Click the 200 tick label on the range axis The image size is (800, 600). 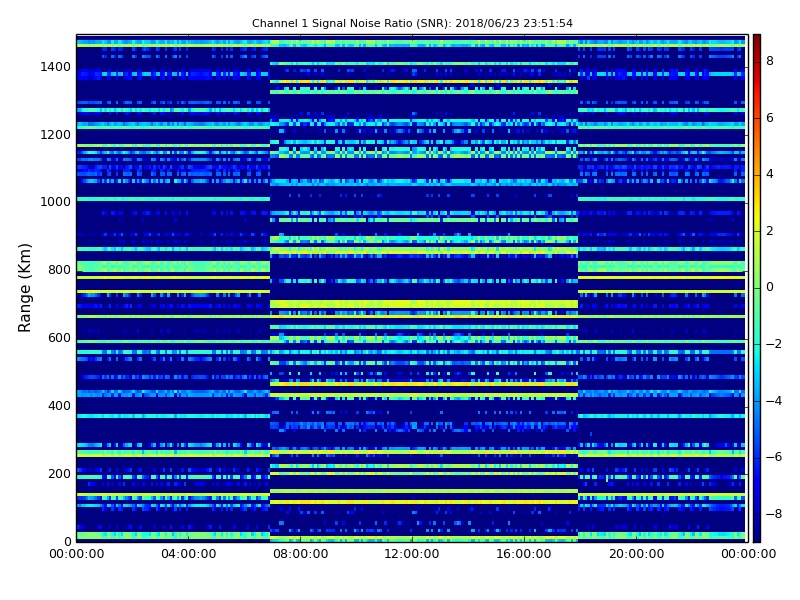[x=59, y=473]
